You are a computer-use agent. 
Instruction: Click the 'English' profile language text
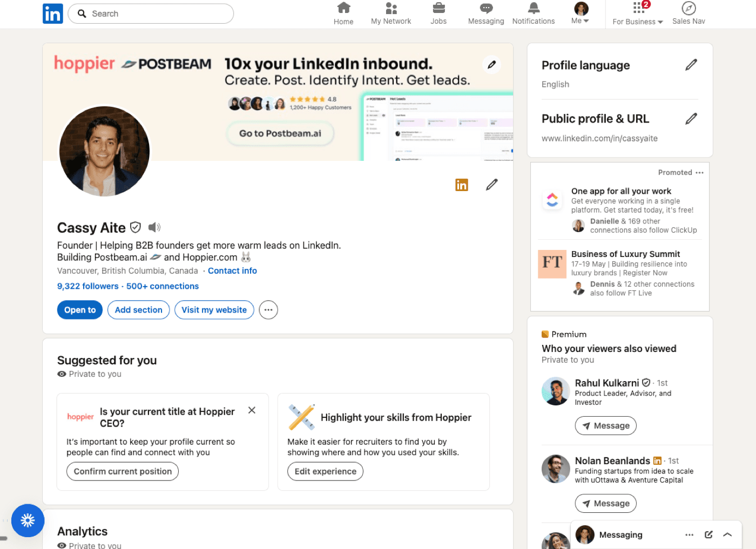(555, 85)
